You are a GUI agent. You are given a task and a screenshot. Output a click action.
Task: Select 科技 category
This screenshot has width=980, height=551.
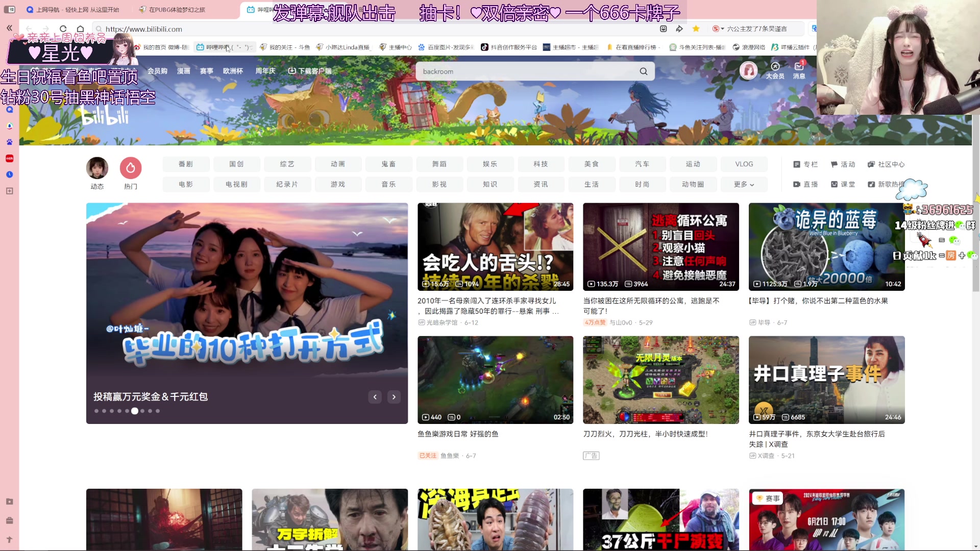tap(541, 164)
